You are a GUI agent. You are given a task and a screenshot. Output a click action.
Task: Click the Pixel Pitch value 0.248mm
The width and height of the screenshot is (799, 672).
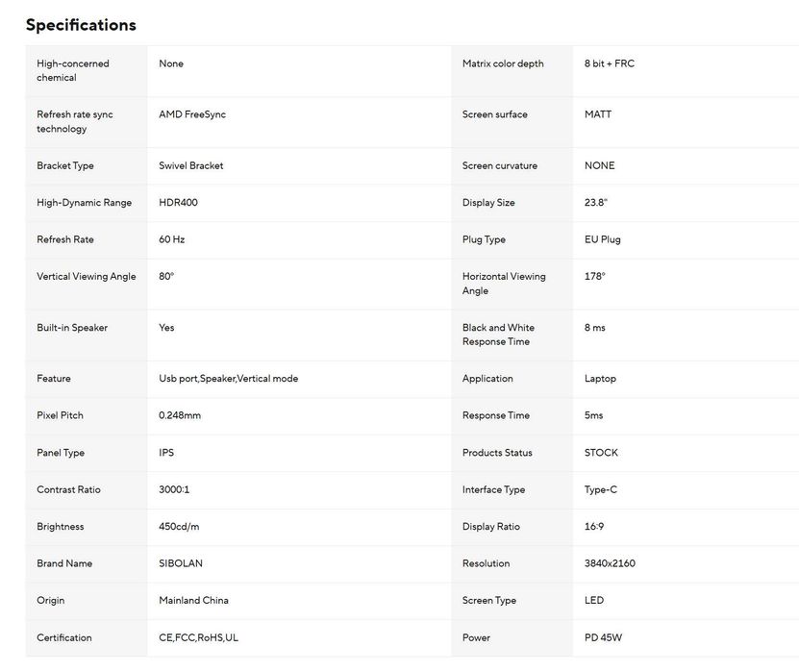point(180,415)
